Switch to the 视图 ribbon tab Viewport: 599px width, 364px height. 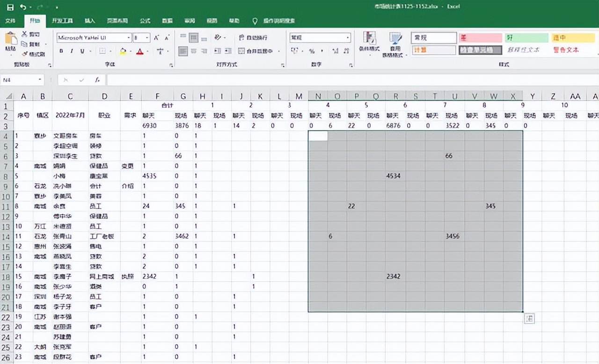pyautogui.click(x=212, y=21)
